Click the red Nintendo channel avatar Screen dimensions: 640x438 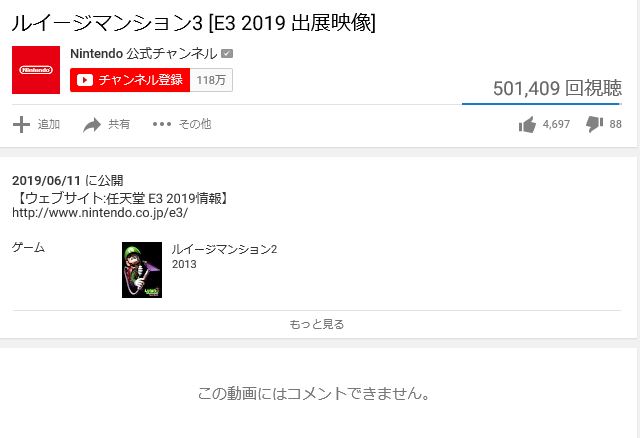[x=36, y=70]
